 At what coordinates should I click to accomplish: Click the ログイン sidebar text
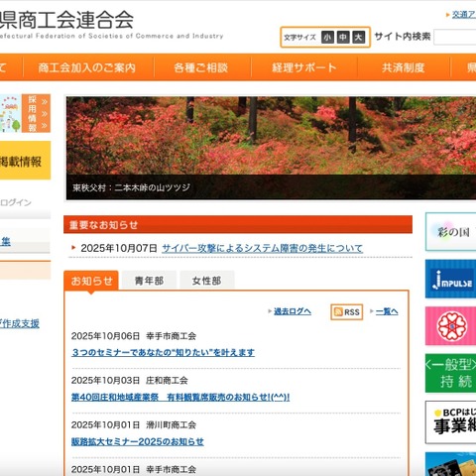coord(16,202)
